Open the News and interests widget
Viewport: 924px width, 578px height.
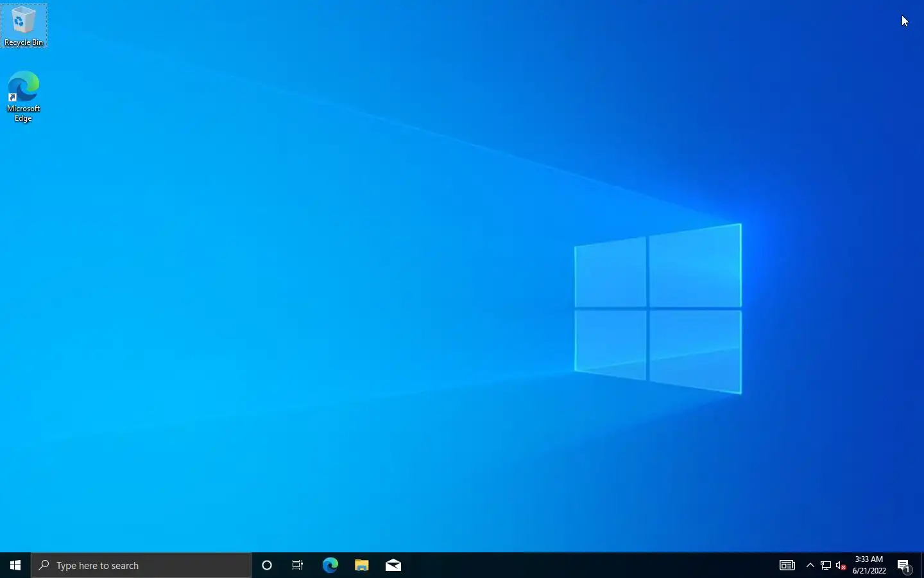(x=787, y=565)
